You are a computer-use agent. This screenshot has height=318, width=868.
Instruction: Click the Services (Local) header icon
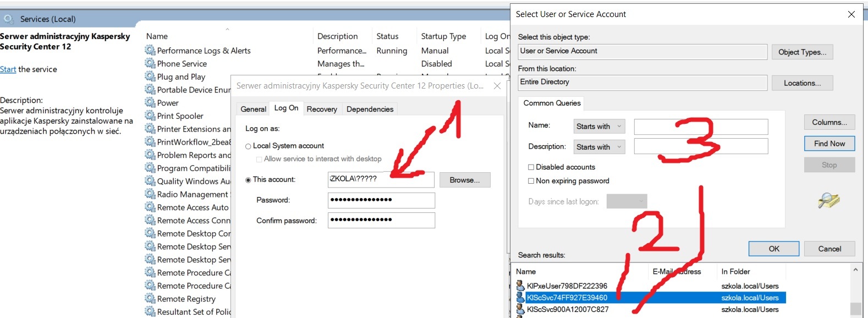tap(9, 19)
